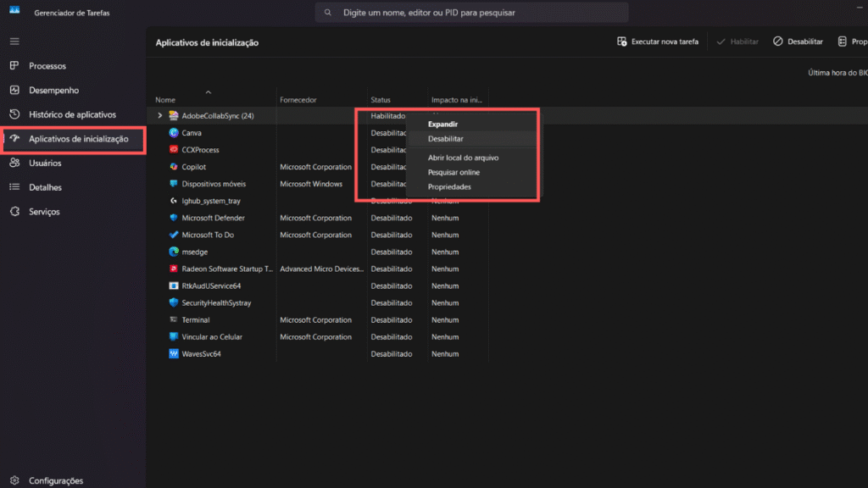Sort by the Nome column header

pyautogui.click(x=165, y=100)
